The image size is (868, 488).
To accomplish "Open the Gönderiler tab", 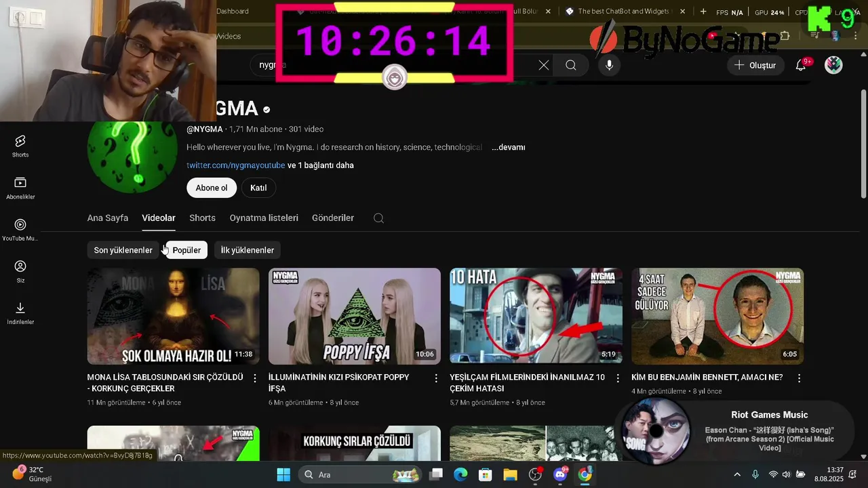I will click(333, 218).
